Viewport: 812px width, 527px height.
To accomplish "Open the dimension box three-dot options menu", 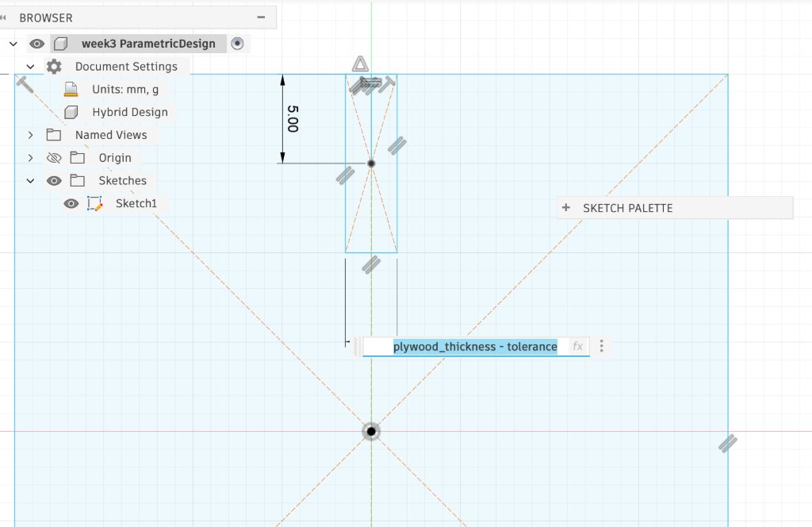I will pyautogui.click(x=601, y=346).
